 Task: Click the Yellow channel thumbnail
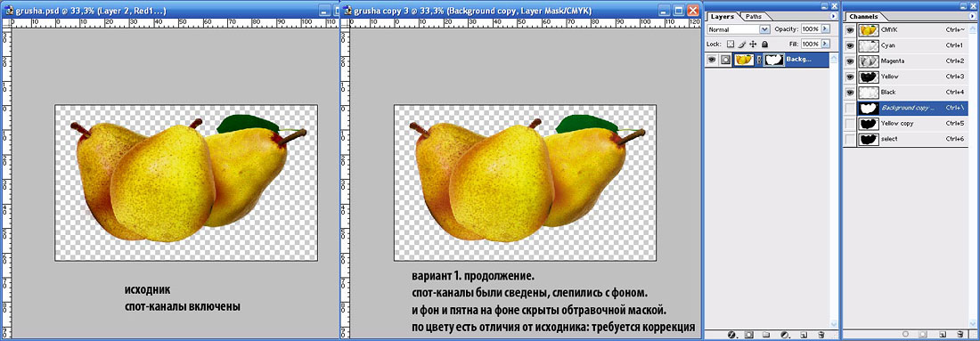(x=868, y=77)
